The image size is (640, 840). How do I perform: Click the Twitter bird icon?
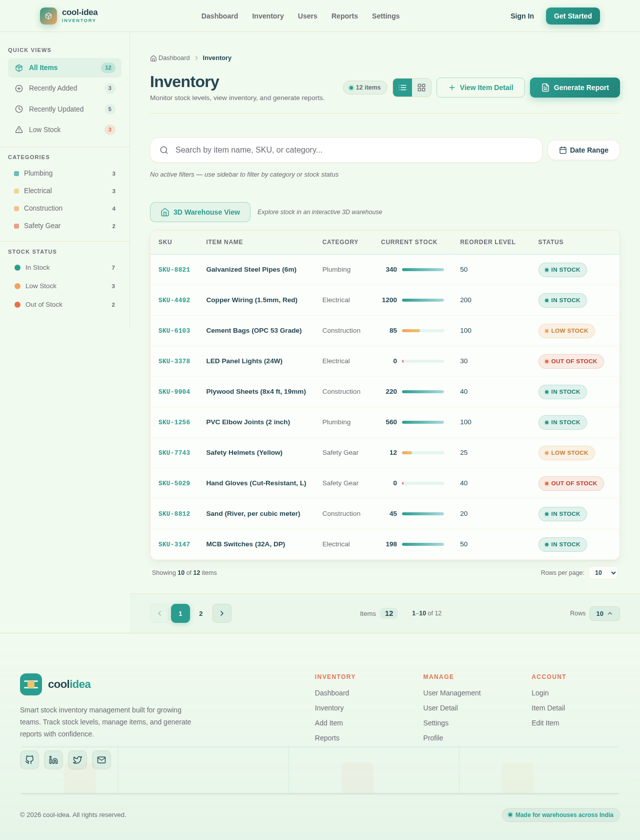[x=77, y=760]
